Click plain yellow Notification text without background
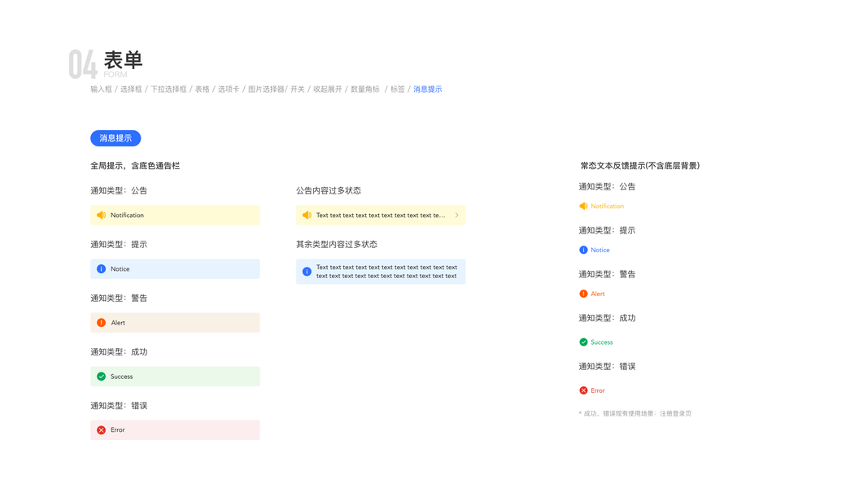 tap(608, 207)
